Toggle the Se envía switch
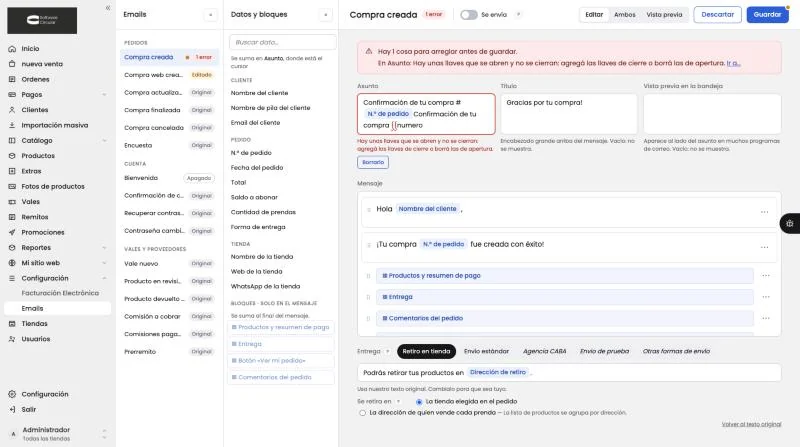Viewport: 800px width, 447px height. pos(468,15)
